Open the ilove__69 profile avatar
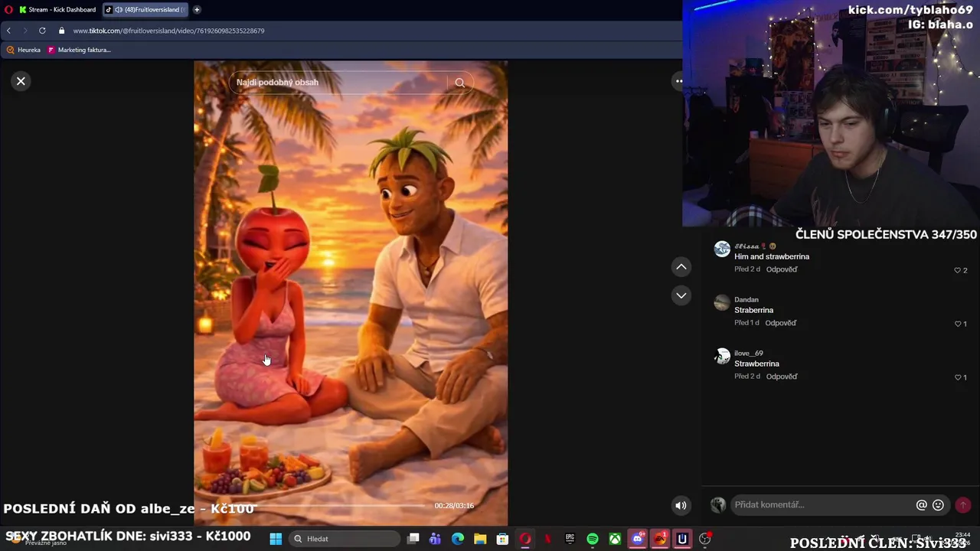Screen dimensions: 980x551 722,357
